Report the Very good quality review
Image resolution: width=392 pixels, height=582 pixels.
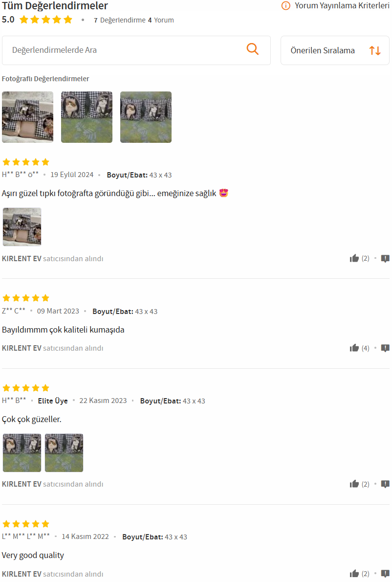(x=385, y=574)
